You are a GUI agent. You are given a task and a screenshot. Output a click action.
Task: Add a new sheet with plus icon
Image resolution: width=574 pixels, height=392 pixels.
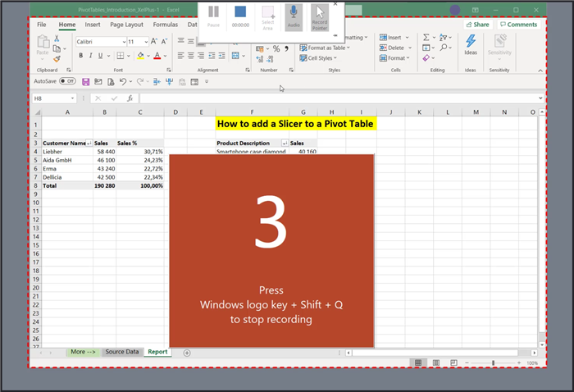pyautogui.click(x=187, y=352)
